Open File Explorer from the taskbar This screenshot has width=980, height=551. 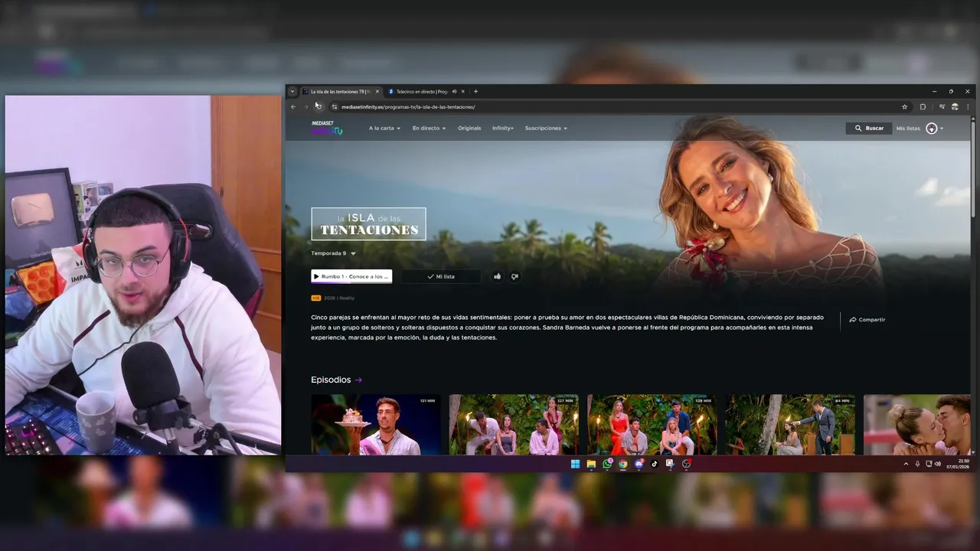pos(591,464)
